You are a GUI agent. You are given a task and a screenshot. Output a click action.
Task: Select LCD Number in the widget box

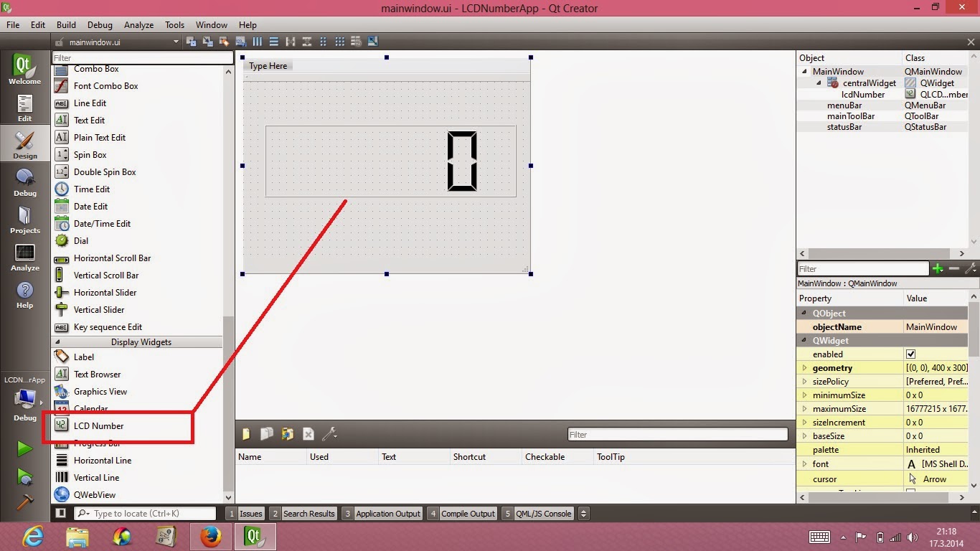(x=98, y=426)
